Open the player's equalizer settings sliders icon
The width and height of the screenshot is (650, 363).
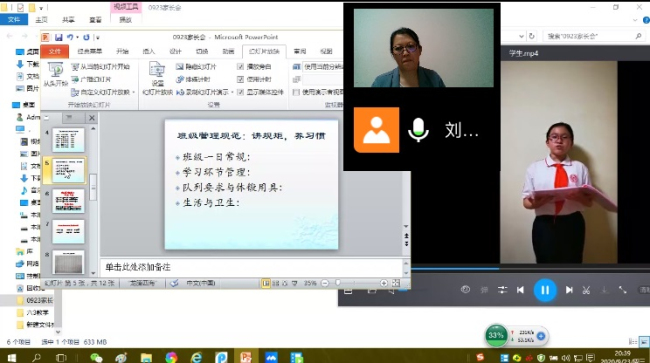pos(502,290)
